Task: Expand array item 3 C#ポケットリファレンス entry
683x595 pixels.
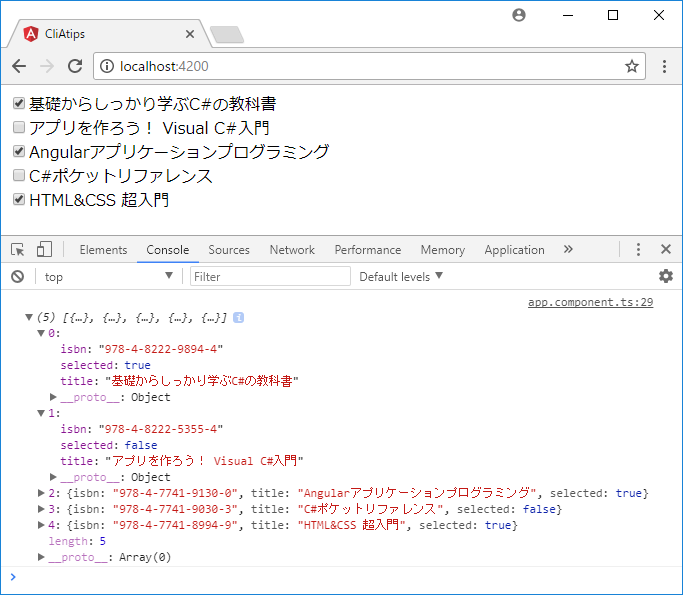Action: click(41, 509)
